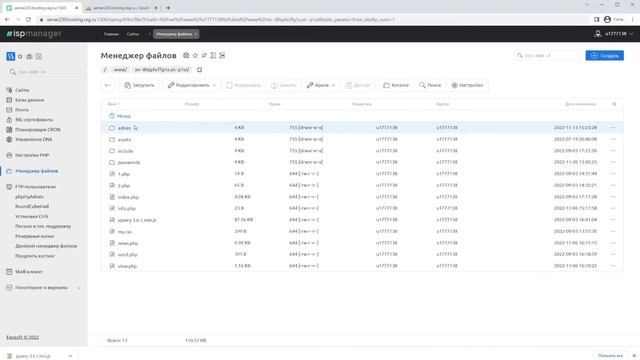Open Планировщик CRON in the sidebar
Viewport: 640px width, 360px height.
tap(38, 129)
